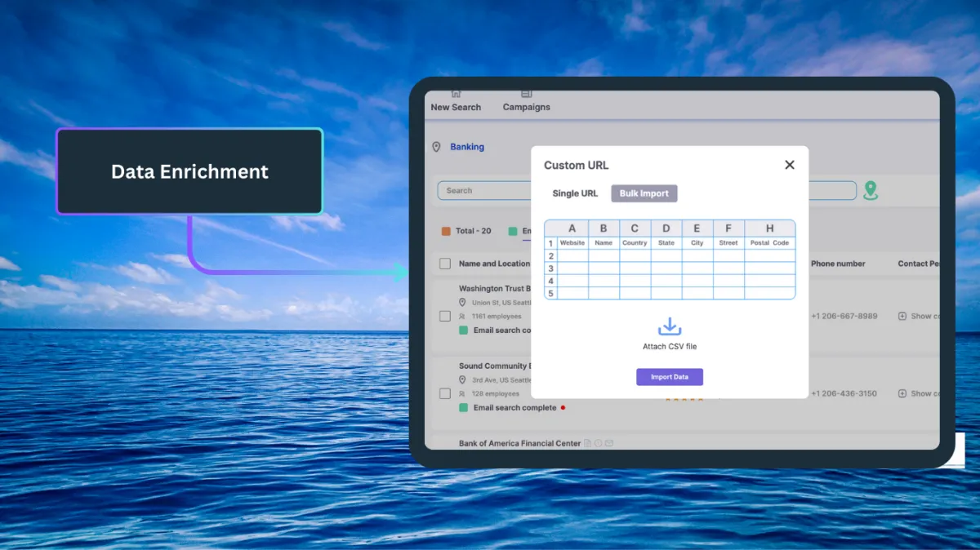The width and height of the screenshot is (980, 550).
Task: Click the Attach CSV file label
Action: (670, 347)
